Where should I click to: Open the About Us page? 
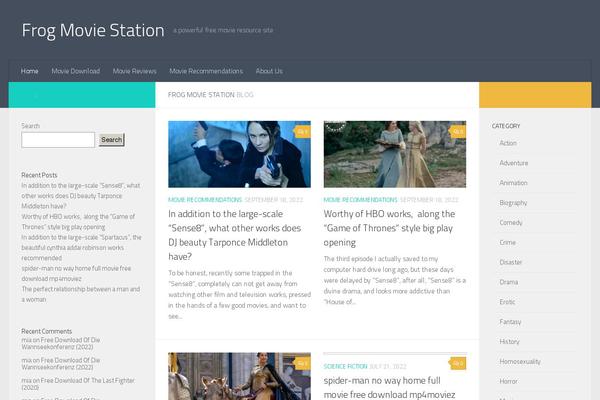tap(269, 71)
